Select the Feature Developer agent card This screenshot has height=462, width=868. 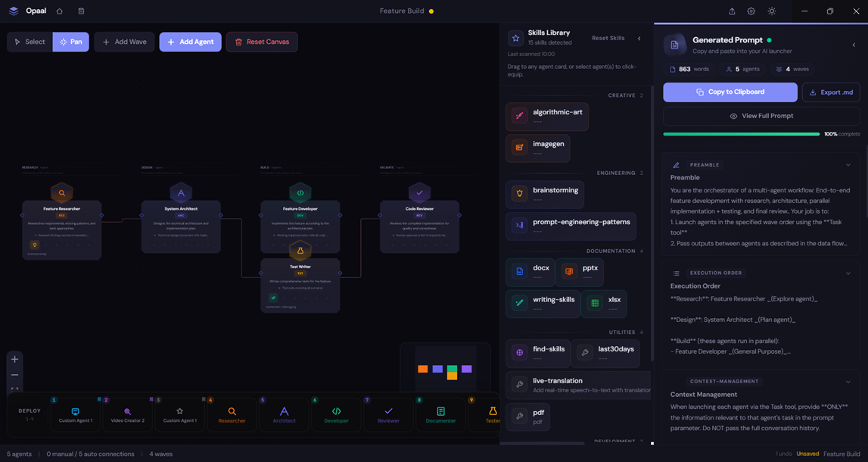(x=300, y=226)
